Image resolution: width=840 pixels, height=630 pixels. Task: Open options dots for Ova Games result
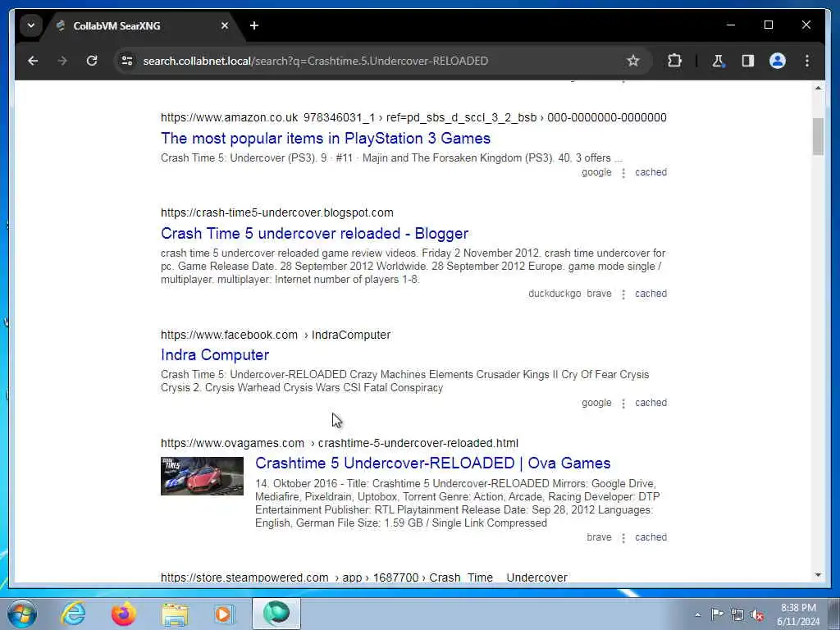pos(623,537)
